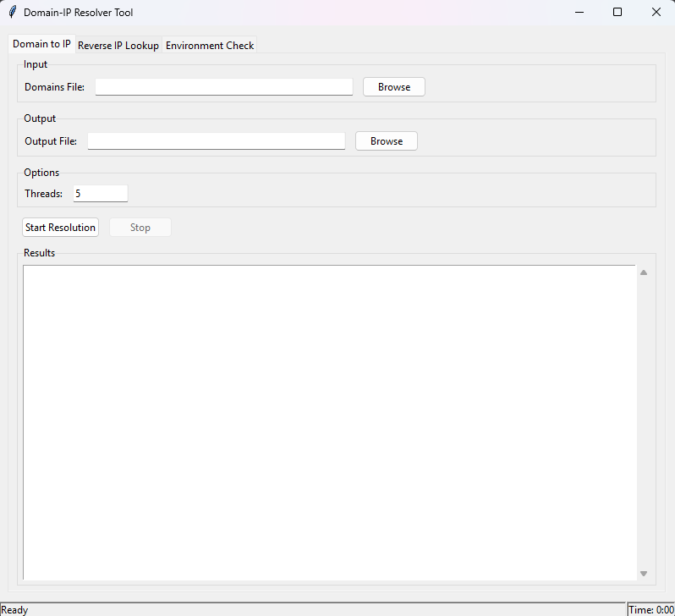Click the Threads: label
The height and width of the screenshot is (616, 675).
(43, 194)
